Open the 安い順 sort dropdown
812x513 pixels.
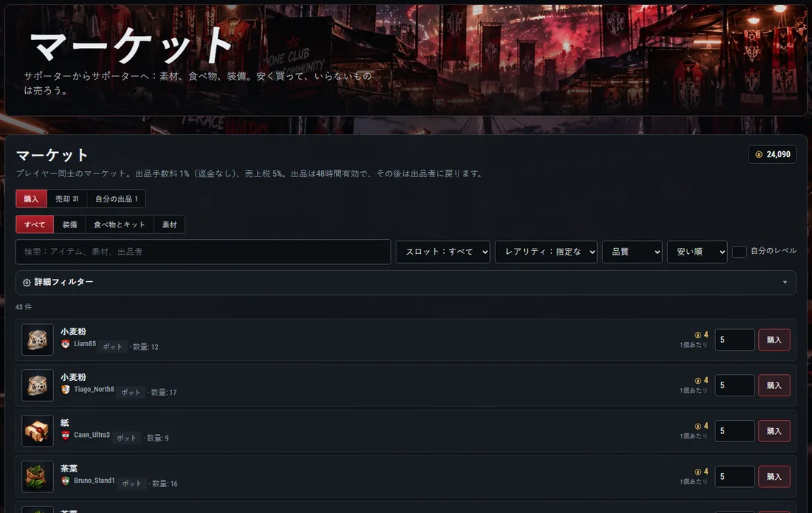click(697, 252)
